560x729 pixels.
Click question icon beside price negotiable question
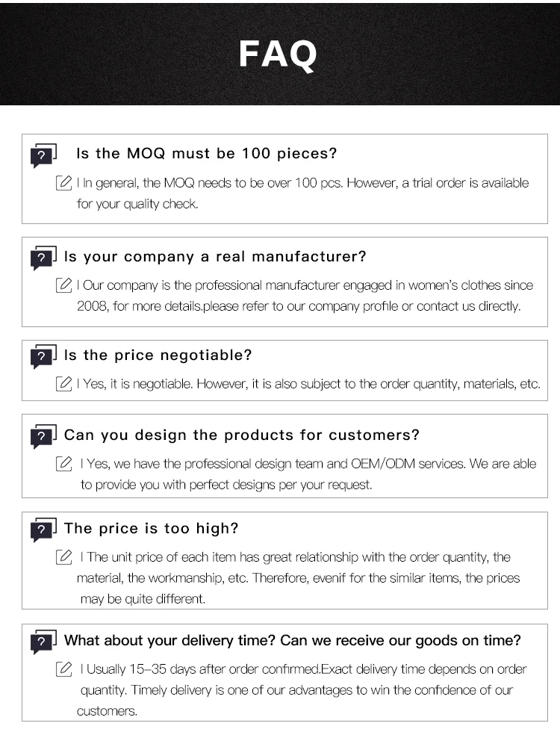[x=43, y=356]
